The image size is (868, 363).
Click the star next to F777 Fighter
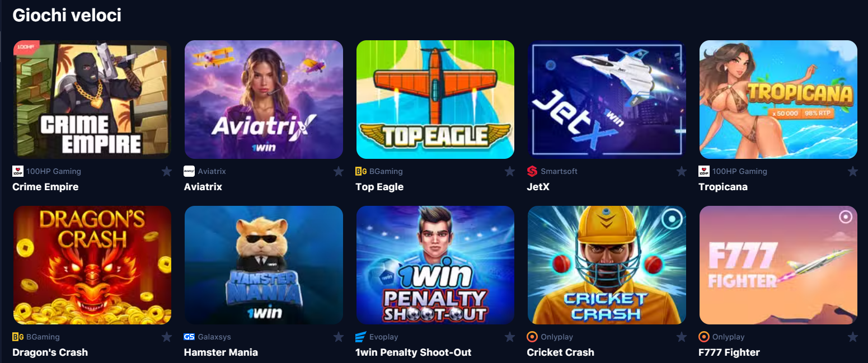tap(853, 337)
